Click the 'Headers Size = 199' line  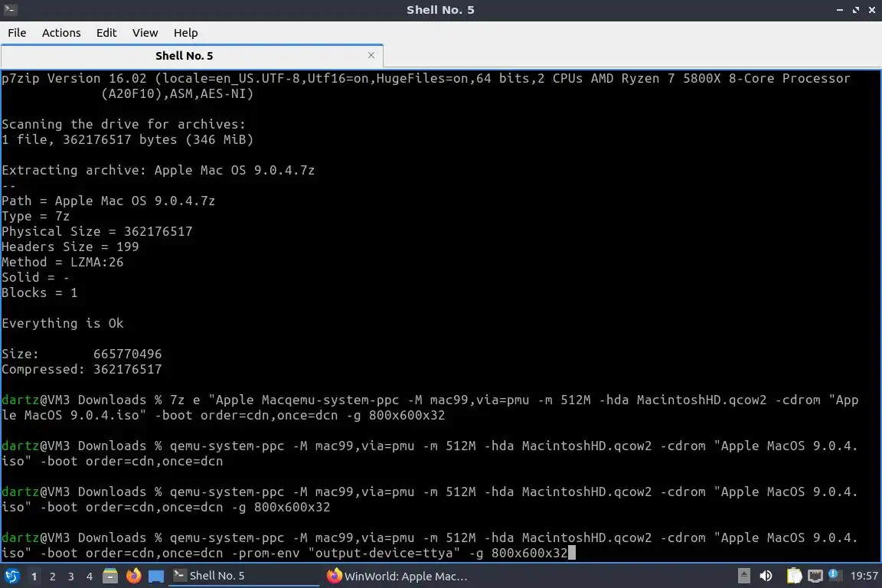pyautogui.click(x=70, y=247)
